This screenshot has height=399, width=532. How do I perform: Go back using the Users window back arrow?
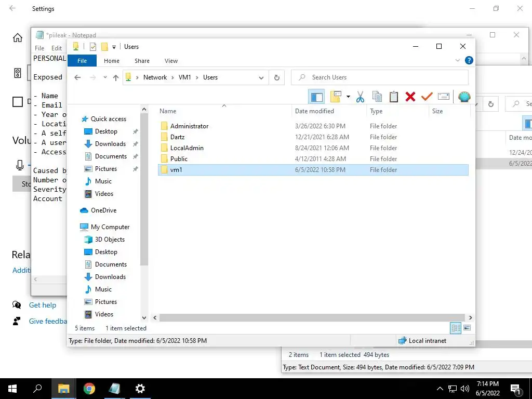pos(77,77)
